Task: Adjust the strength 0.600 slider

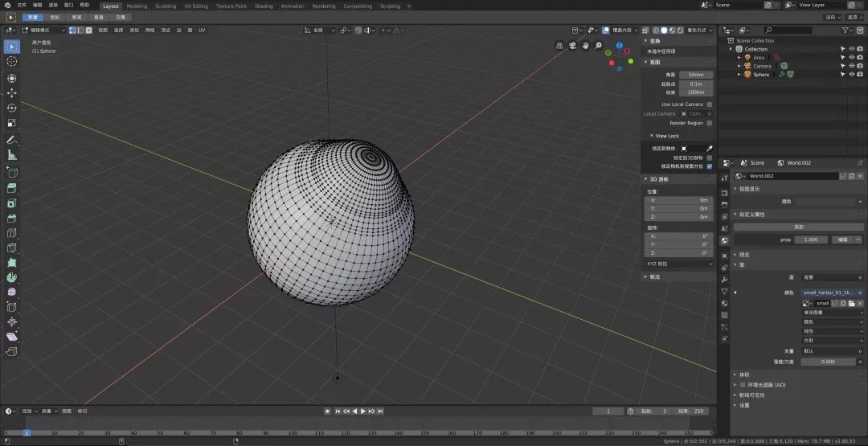Action: 828,362
